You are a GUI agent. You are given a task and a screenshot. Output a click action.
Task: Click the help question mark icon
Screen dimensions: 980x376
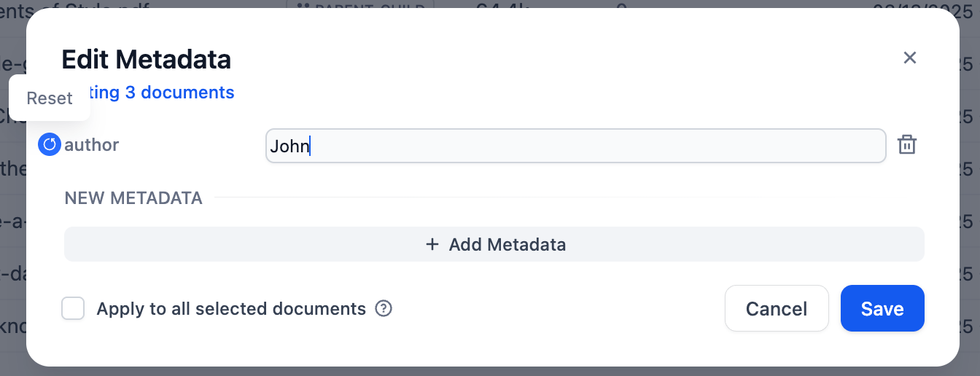pos(384,309)
